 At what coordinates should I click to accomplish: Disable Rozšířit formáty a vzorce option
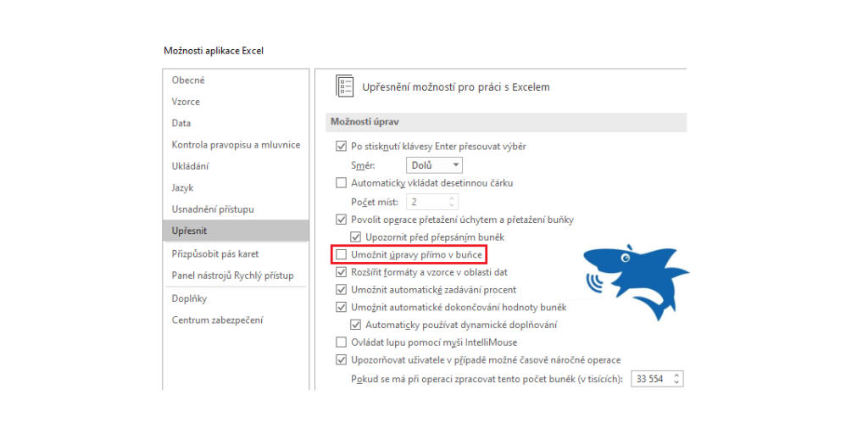pyautogui.click(x=341, y=272)
